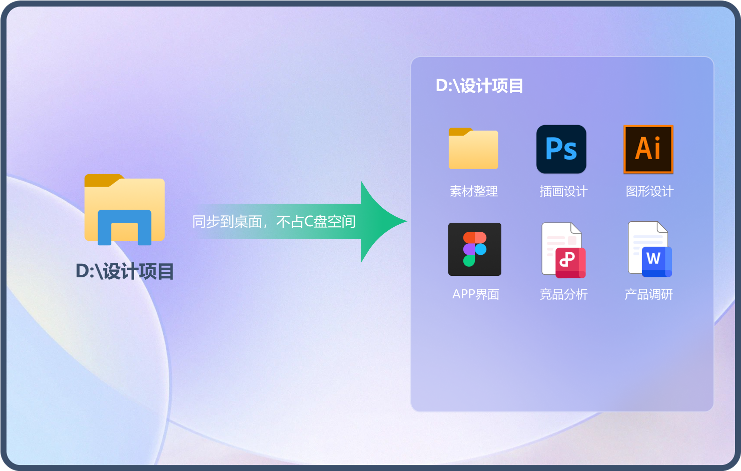Open the blue Word document icon

point(649,249)
